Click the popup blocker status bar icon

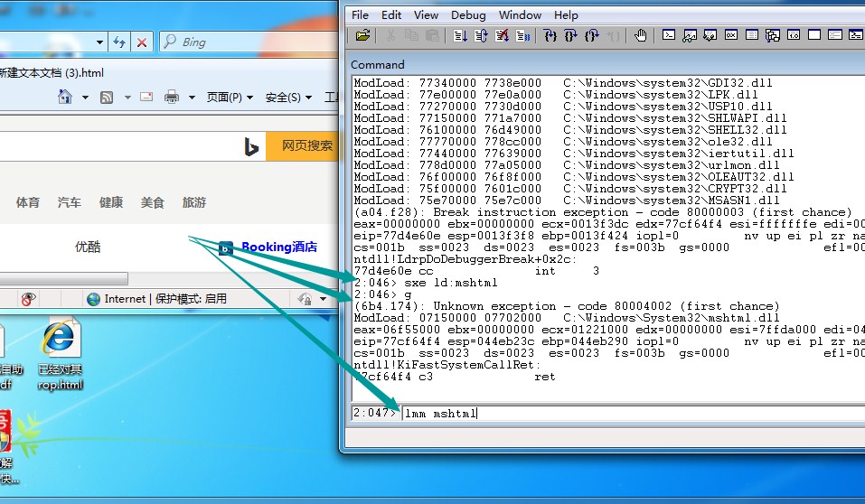pyautogui.click(x=28, y=299)
